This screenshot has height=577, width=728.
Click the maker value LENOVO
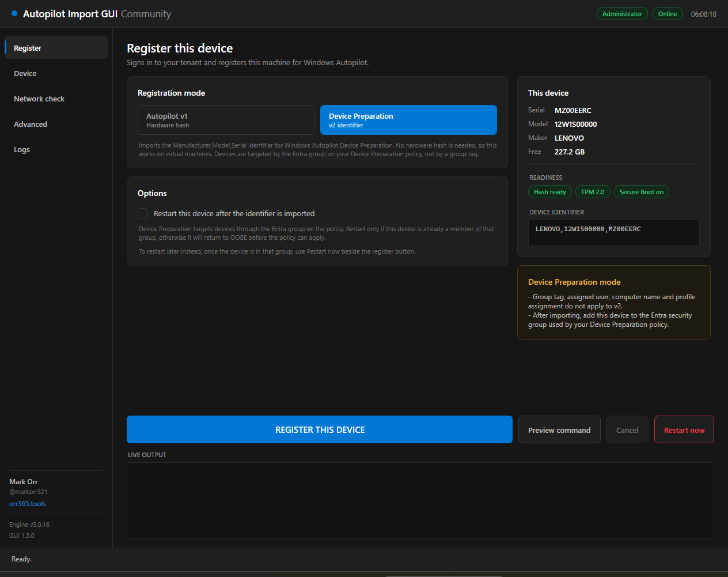point(569,138)
